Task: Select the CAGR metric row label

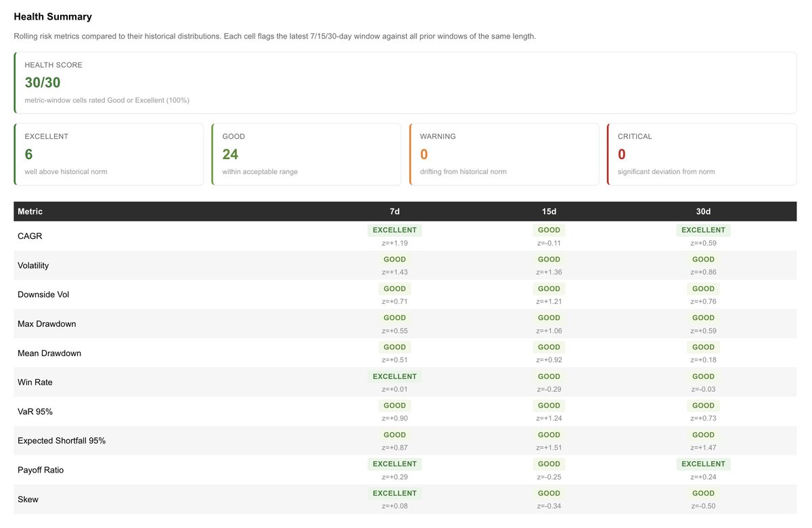Action: [x=30, y=236]
